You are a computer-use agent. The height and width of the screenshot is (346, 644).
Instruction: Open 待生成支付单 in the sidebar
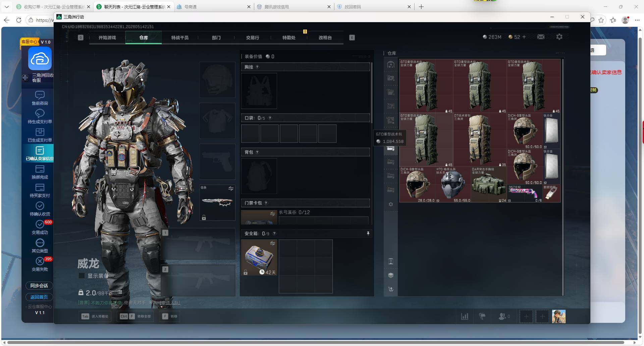(40, 116)
